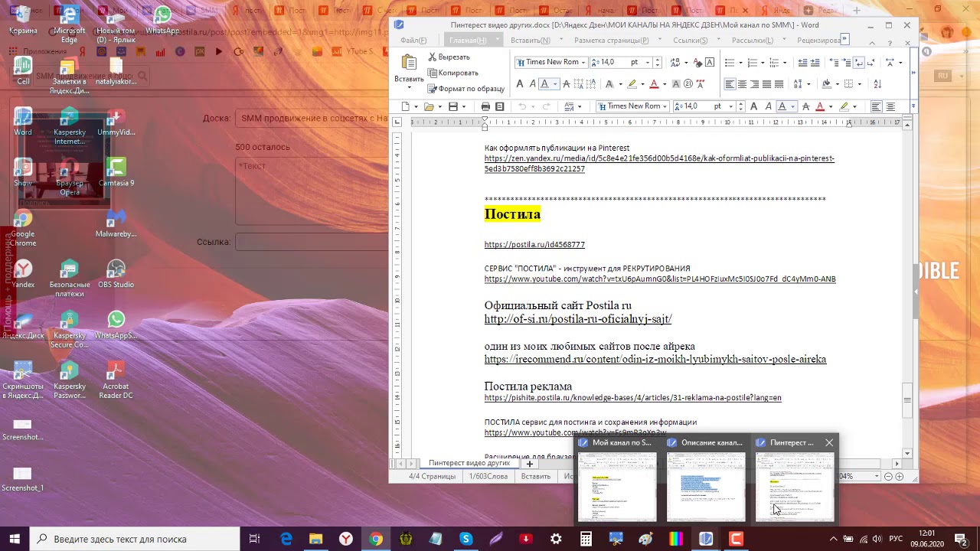This screenshot has width=980, height=551.
Task: Open the pishite.postila.ru reklama link
Action: tap(633, 398)
